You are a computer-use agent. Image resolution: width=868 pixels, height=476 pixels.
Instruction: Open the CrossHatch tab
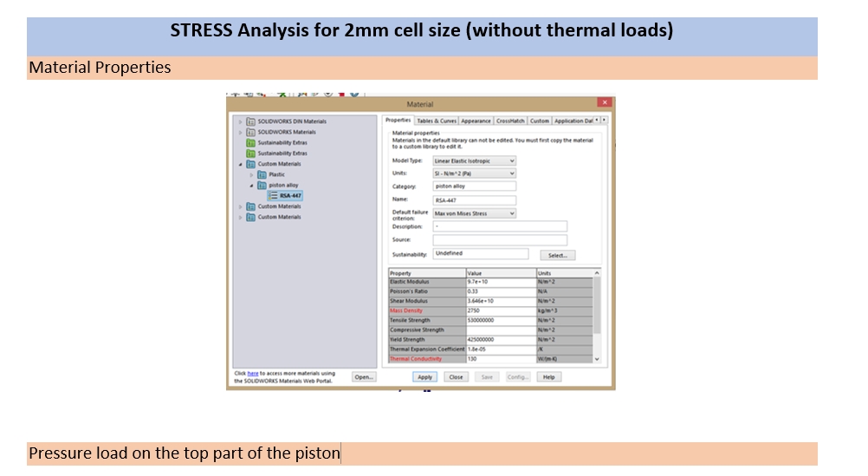(x=510, y=121)
